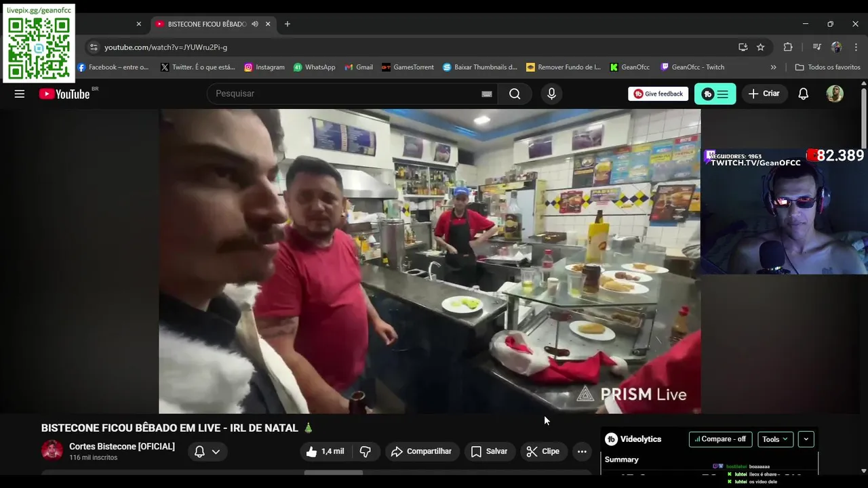
Task: Open the YouTube account avatar menu
Action: 835,94
